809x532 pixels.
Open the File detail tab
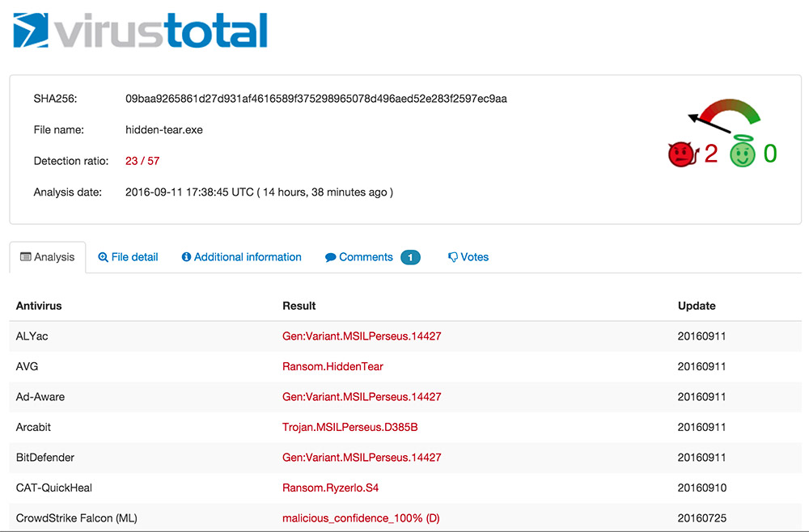(128, 257)
